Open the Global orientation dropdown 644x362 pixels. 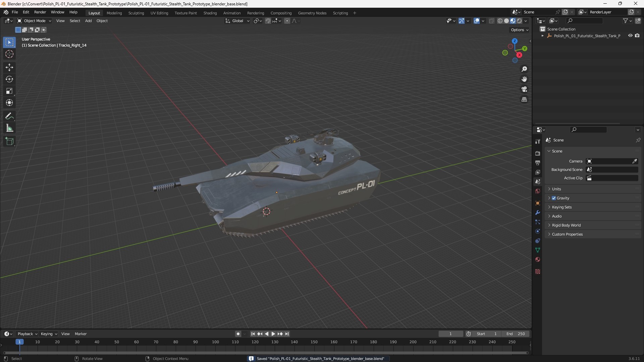pyautogui.click(x=237, y=21)
